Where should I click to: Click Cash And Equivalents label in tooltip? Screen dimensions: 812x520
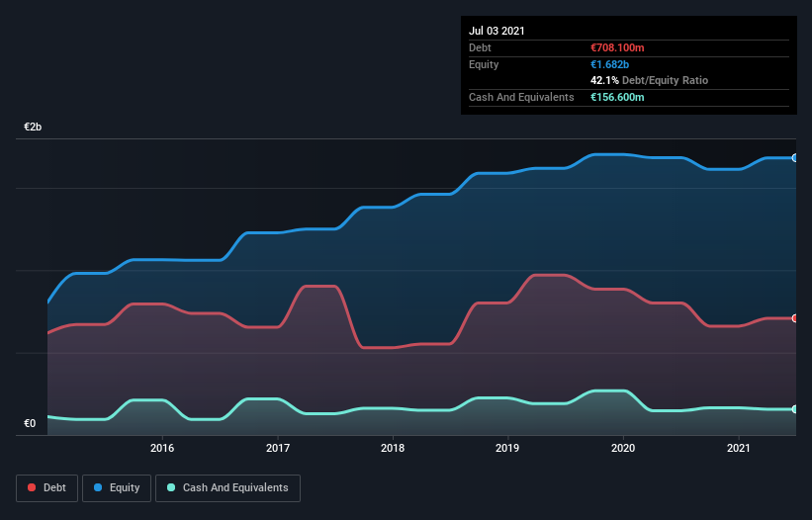pyautogui.click(x=521, y=97)
